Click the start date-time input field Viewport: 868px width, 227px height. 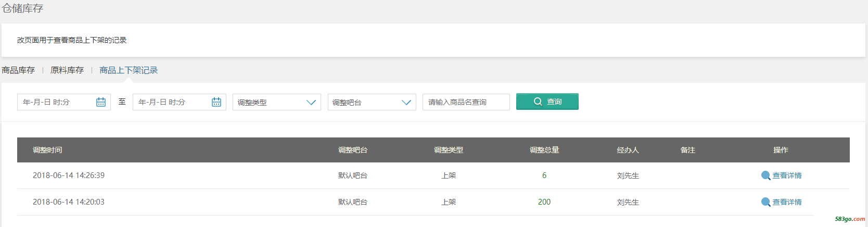tap(64, 102)
